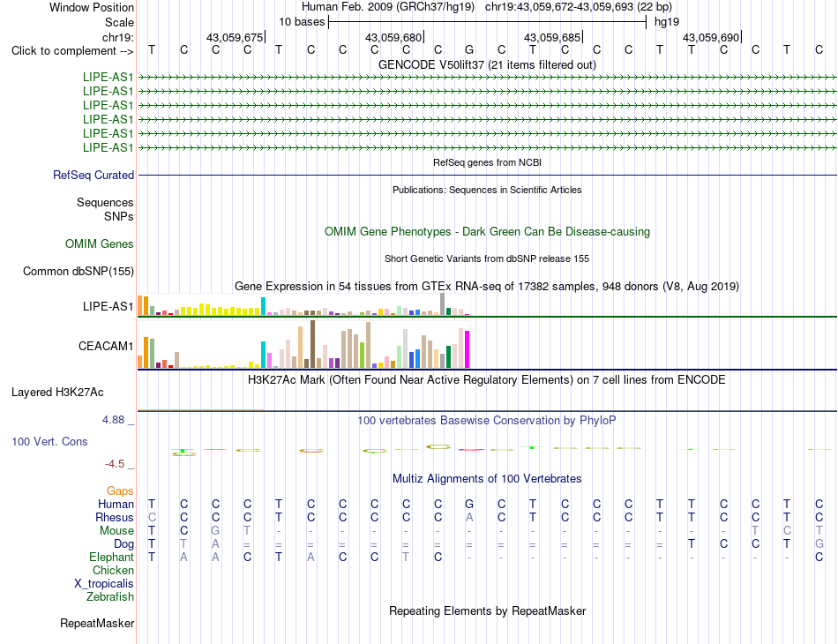Select the 'Rhesus' species row label
This screenshot has height=644, width=838.
pos(115,517)
